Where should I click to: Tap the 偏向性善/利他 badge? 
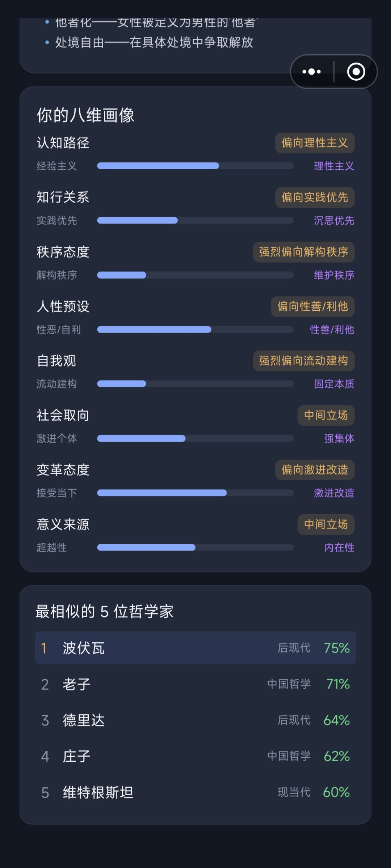(312, 307)
